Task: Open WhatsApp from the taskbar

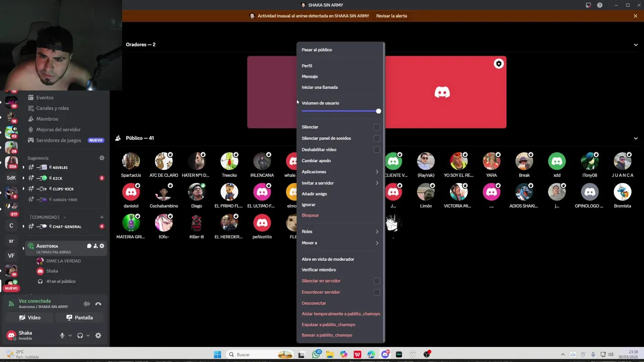Action: coord(316,354)
